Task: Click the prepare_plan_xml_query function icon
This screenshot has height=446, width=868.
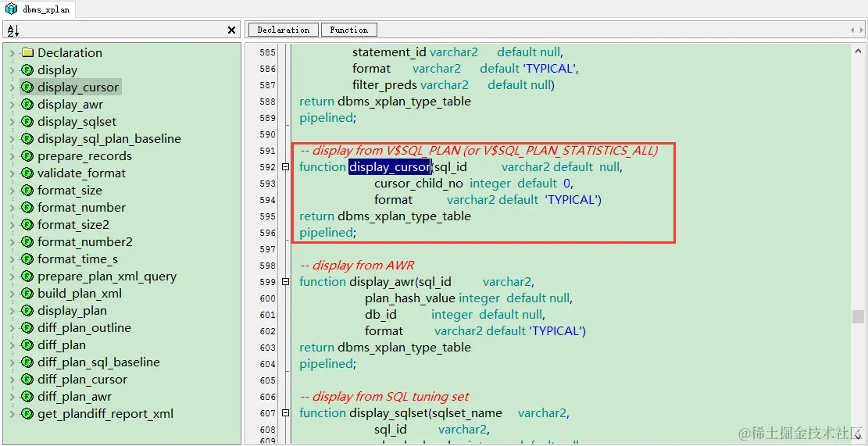Action: tap(27, 277)
